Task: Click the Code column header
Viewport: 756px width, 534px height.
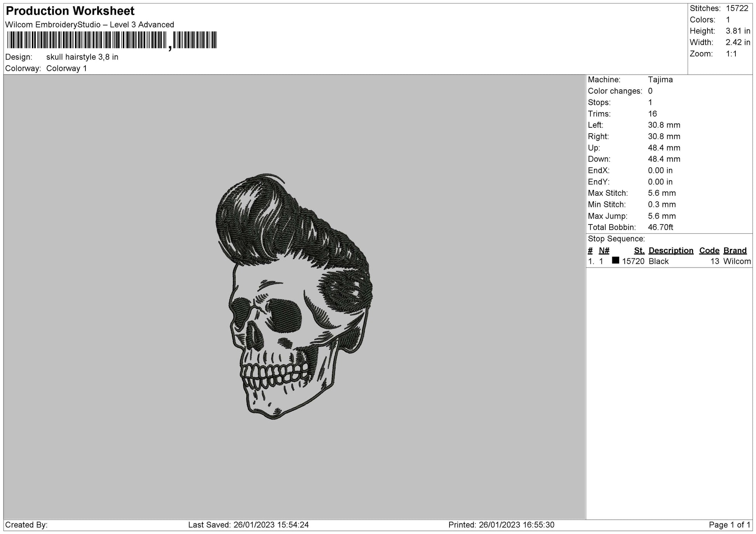Action: (x=709, y=250)
